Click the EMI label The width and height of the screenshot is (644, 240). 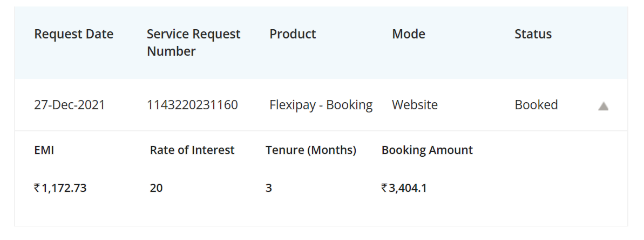click(44, 150)
